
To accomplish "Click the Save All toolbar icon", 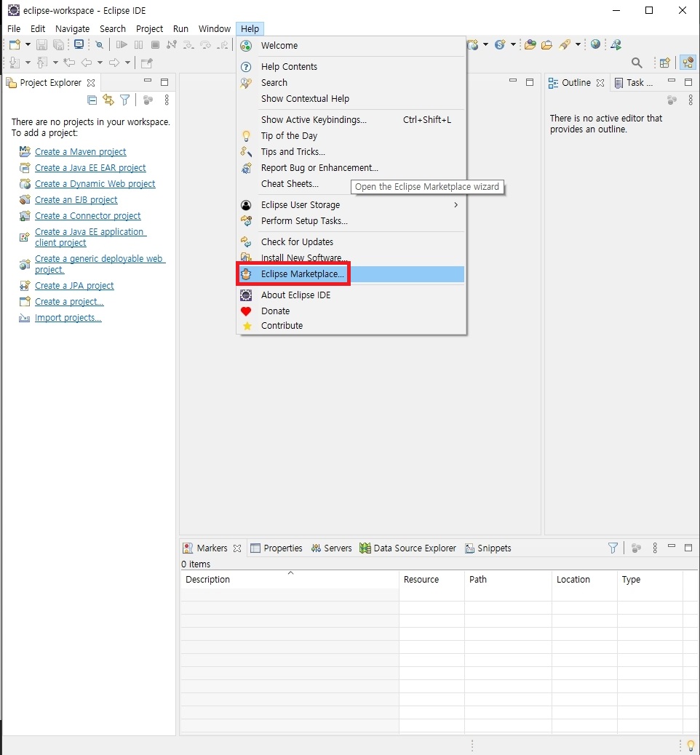I will pos(58,45).
